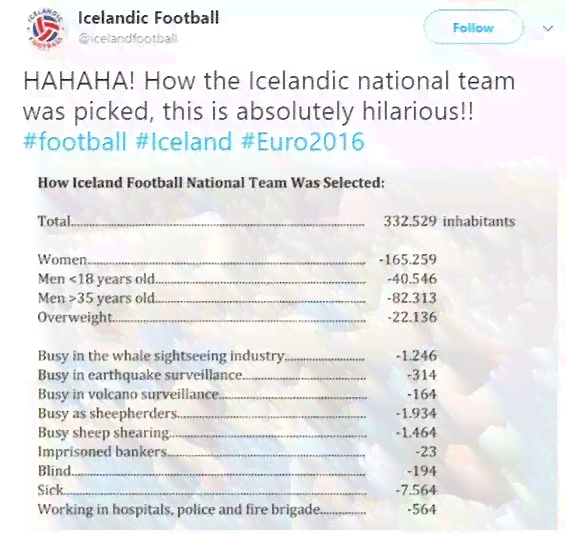
Task: Open the #Euro2016 hashtag
Action: point(303,141)
